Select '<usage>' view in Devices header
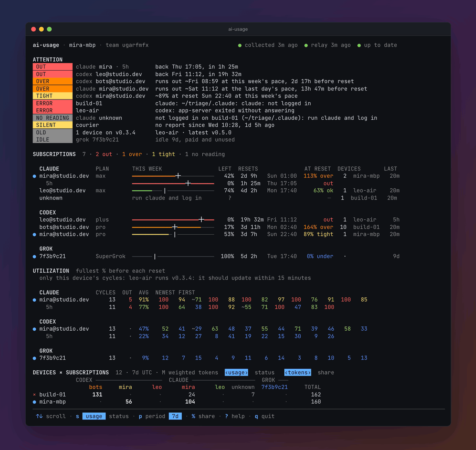The width and height of the screenshot is (476, 450). 236,373
